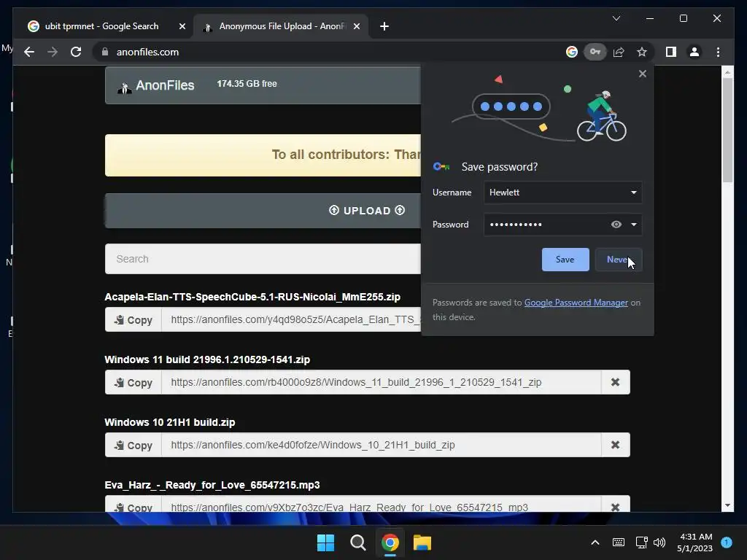Select the Acapela Elan TTS URL field
Screen dimensions: 747x560
click(x=291, y=319)
